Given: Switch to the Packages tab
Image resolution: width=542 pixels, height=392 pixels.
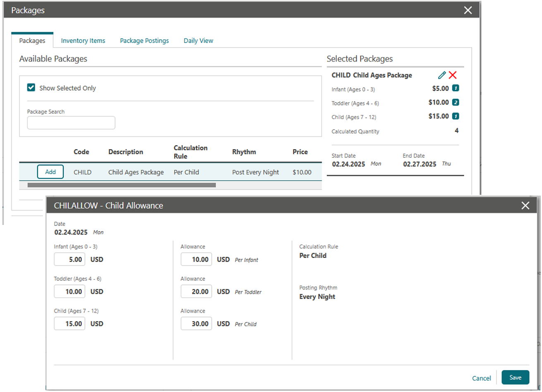Looking at the screenshot, I should [32, 41].
